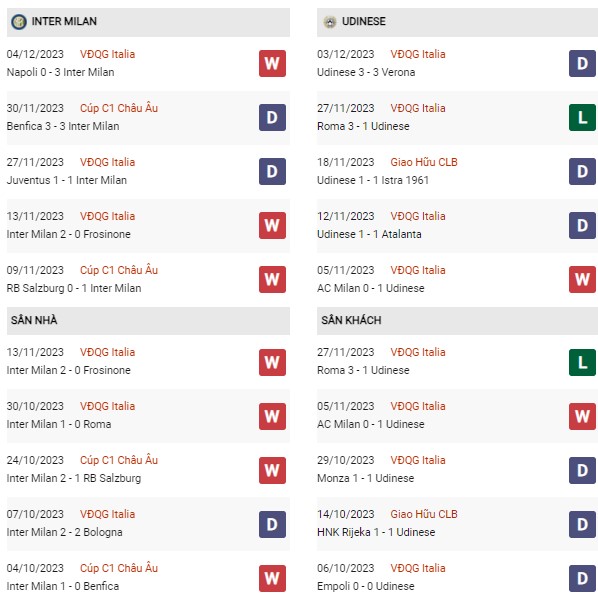Click the D badge for Monza 1-1 Udinese
The height and width of the screenshot is (603, 598).
pyautogui.click(x=582, y=470)
